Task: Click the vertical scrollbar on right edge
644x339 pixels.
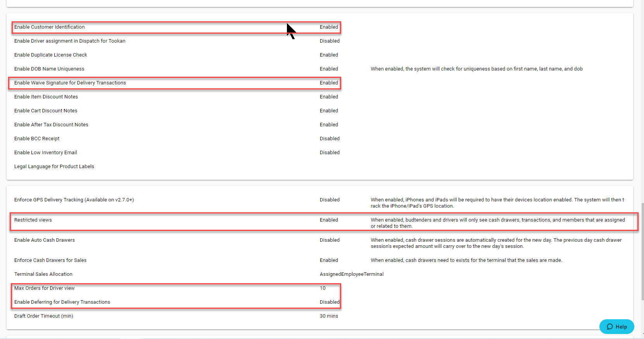Action: (x=642, y=252)
